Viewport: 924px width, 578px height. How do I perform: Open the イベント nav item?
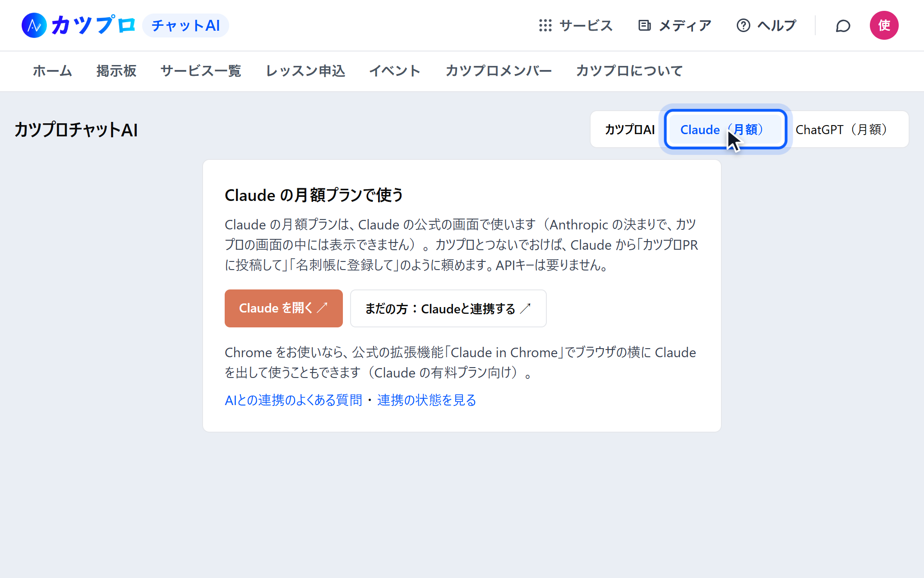(395, 71)
